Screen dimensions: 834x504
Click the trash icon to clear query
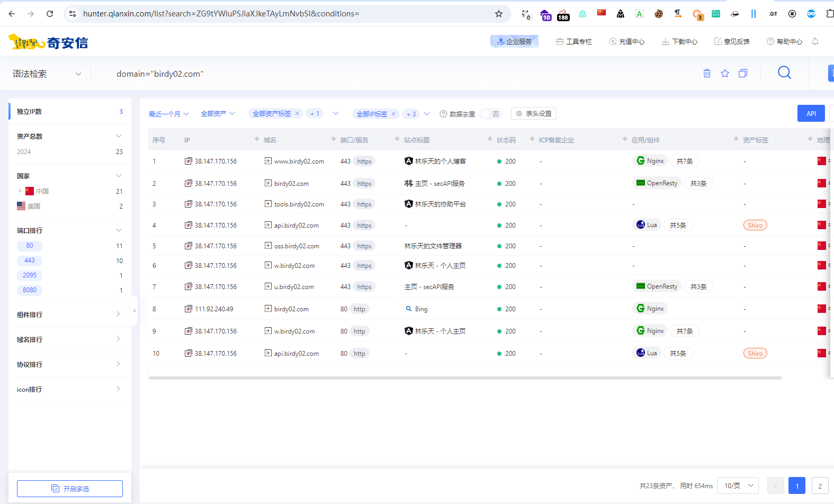pos(706,74)
